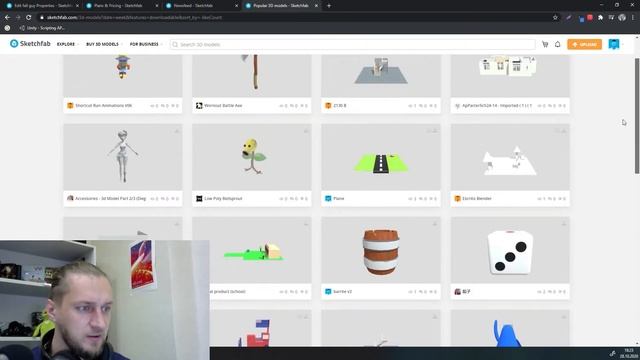
Task: Open a new browser tab
Action: coord(329,6)
